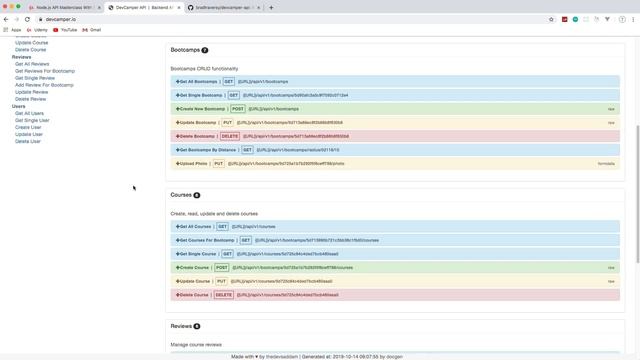
Task: Click the red extension icon in toolbar
Action: pyautogui.click(x=564, y=19)
